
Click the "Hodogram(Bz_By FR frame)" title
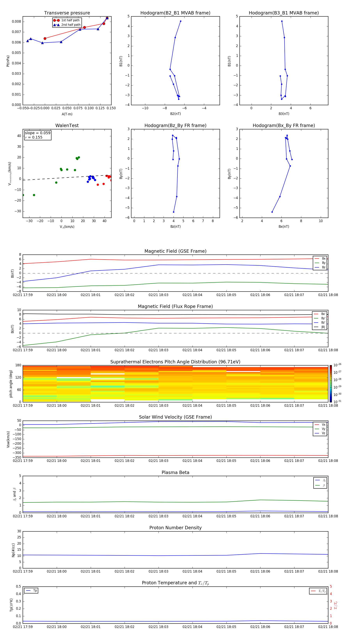[x=175, y=125]
